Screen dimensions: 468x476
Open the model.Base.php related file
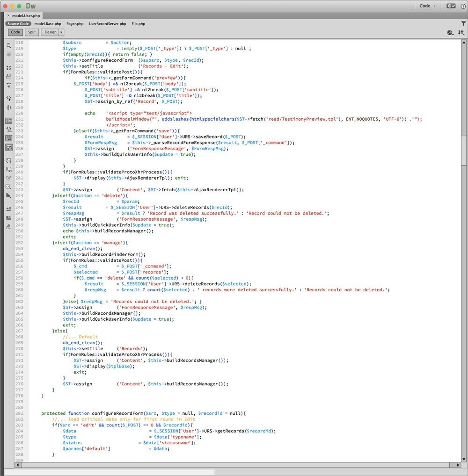coord(48,24)
